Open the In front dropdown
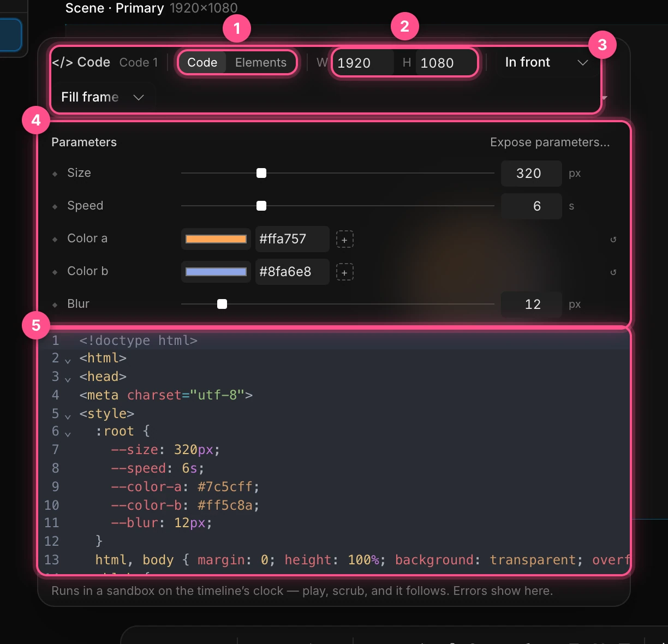This screenshot has height=644, width=668. pyautogui.click(x=546, y=62)
